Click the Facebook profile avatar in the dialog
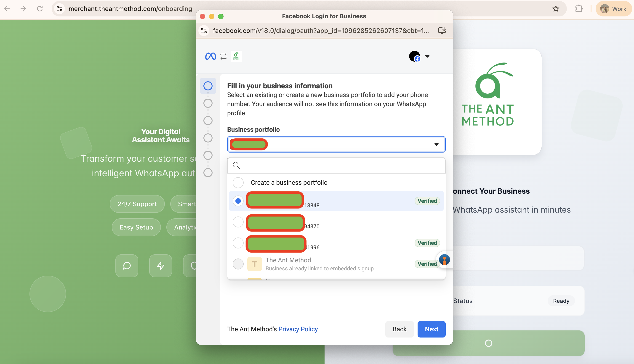 click(414, 56)
